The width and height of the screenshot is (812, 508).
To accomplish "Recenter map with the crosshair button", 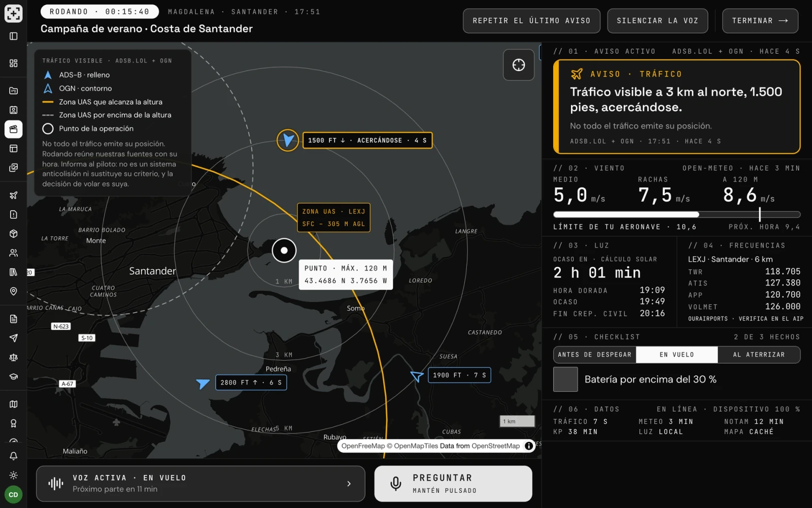I will 519,65.
